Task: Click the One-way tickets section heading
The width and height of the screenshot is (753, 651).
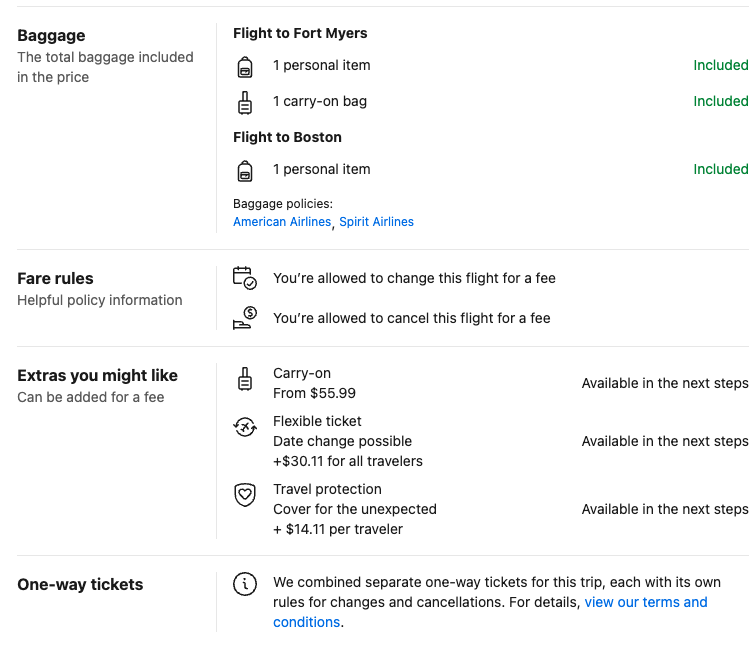Action: tap(80, 585)
